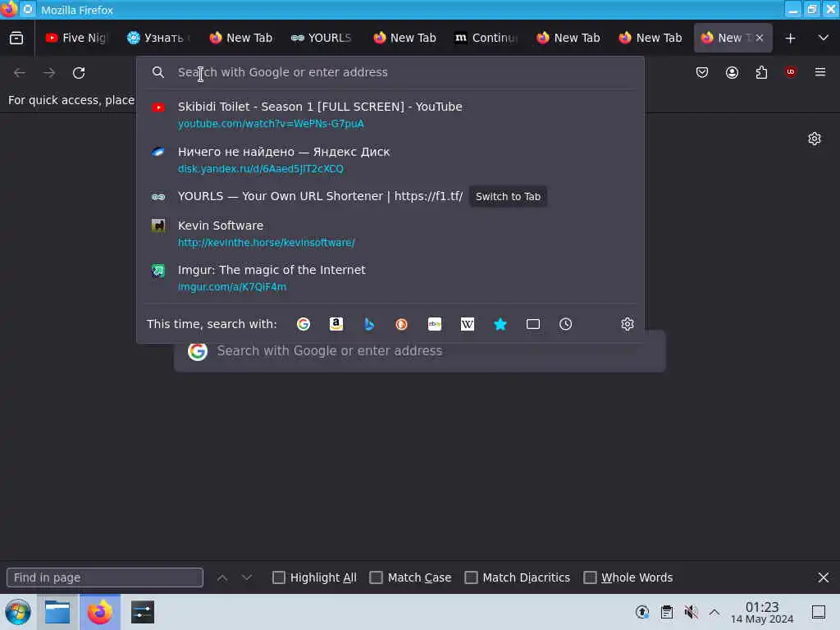Open a new tab with plus button
This screenshot has width=840, height=630.
[790, 38]
